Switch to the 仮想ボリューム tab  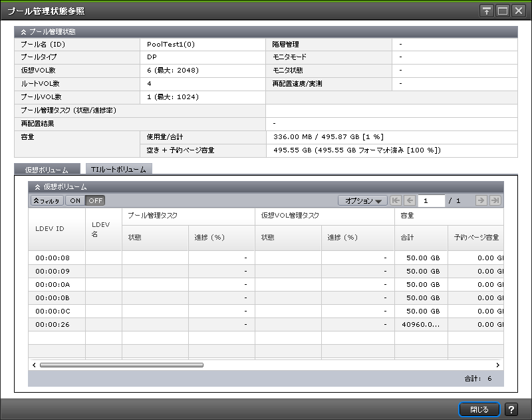[x=47, y=170]
